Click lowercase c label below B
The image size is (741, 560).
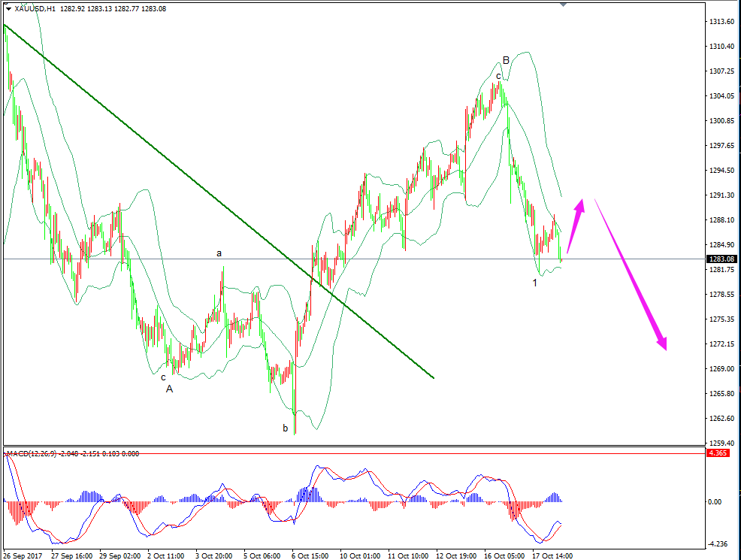pyautogui.click(x=498, y=76)
